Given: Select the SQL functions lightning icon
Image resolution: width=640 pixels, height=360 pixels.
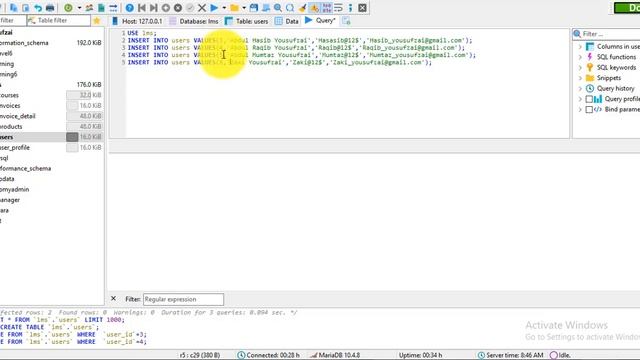Looking at the screenshot, I should 590,57.
